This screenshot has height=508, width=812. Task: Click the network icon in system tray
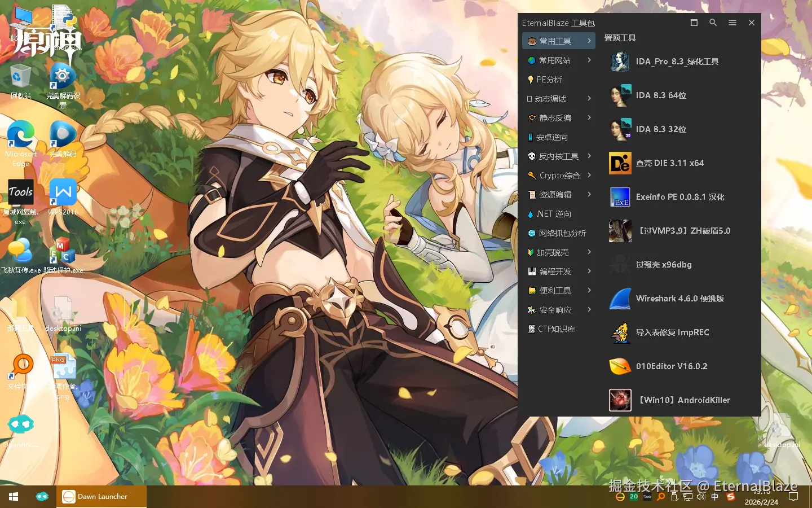pyautogui.click(x=688, y=497)
